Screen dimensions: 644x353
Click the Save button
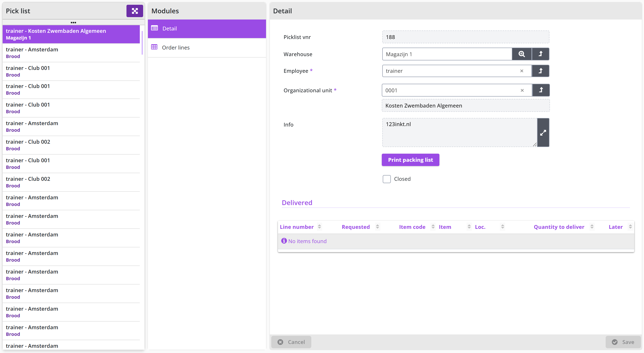(x=623, y=342)
